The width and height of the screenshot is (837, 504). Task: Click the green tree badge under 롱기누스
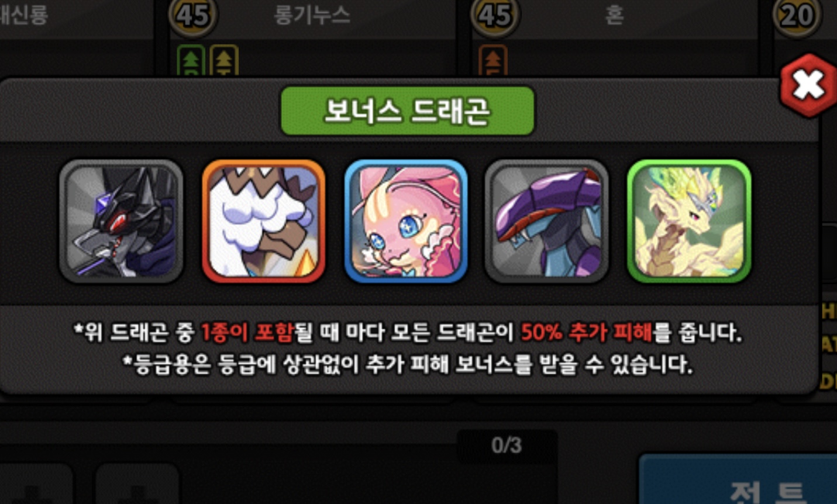191,60
